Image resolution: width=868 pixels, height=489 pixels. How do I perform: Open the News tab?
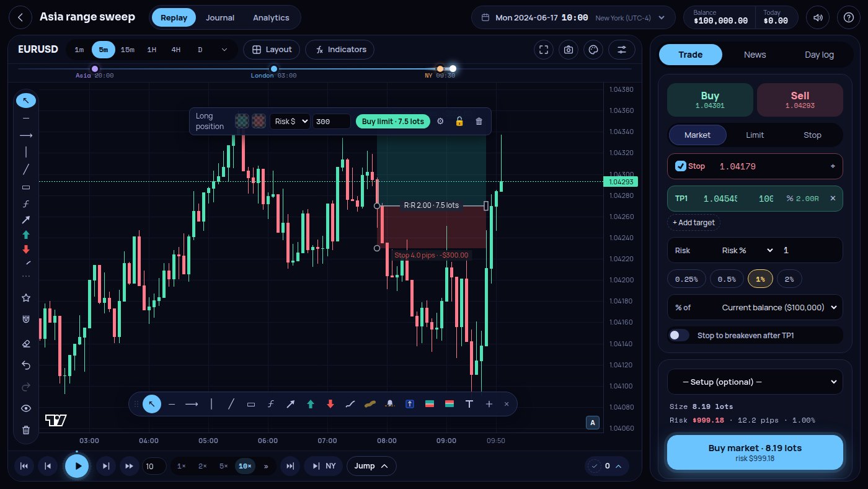tap(755, 55)
